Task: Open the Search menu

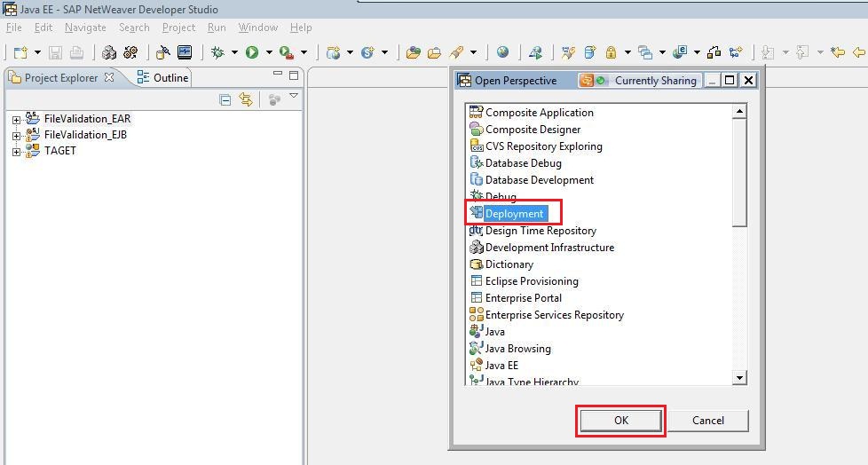Action: (x=134, y=28)
